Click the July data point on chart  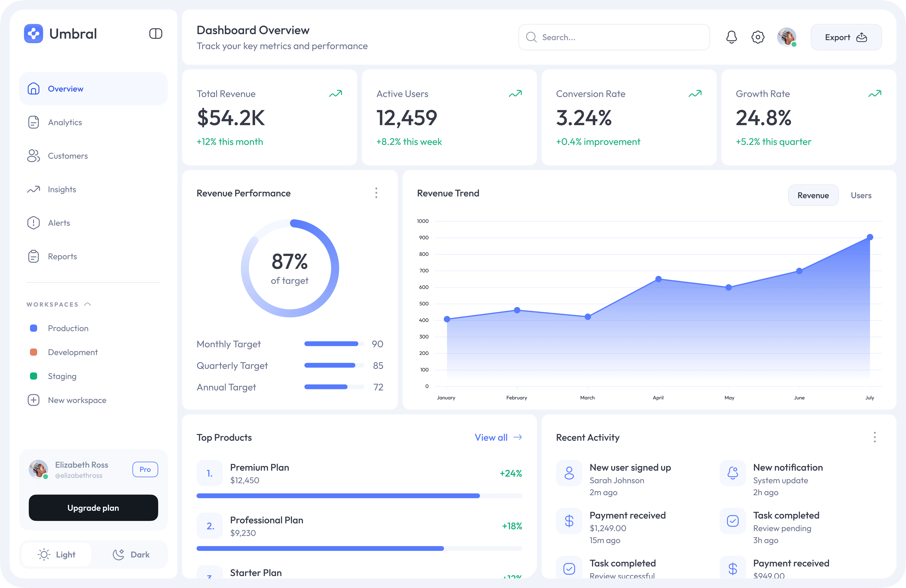coord(870,237)
